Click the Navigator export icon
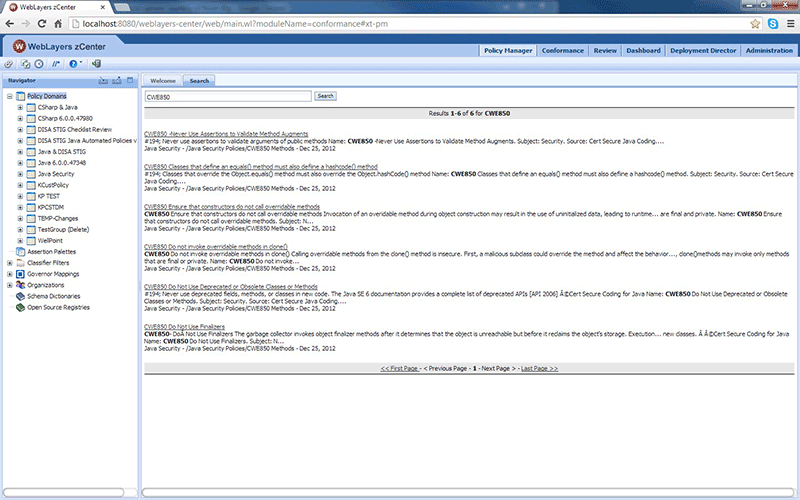 (x=117, y=80)
